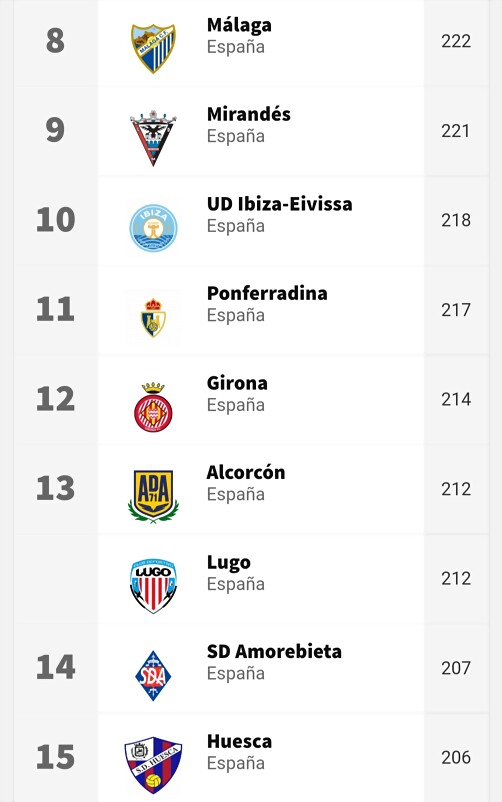Select the Girona team name
The image size is (502, 802).
(237, 383)
